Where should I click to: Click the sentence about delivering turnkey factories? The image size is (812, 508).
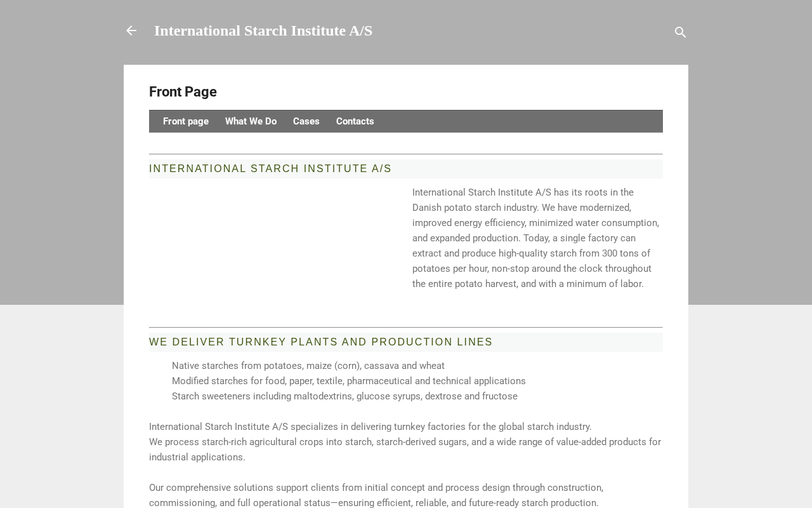pos(370,427)
